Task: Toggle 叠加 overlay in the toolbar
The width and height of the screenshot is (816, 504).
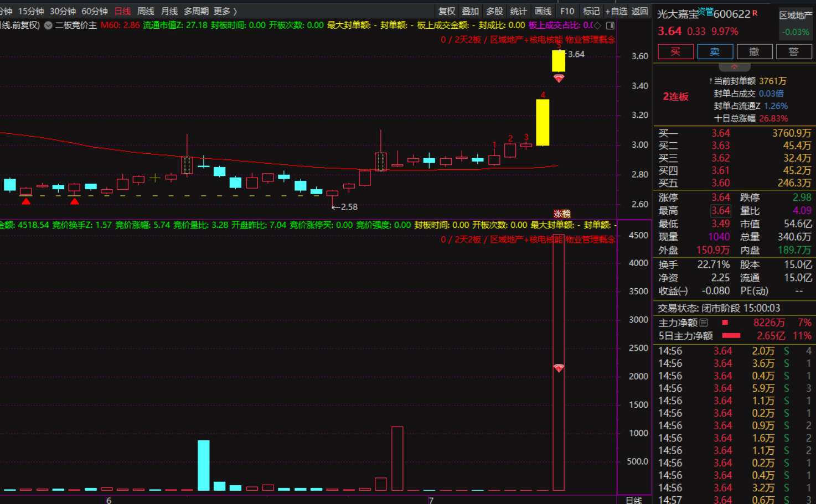Action: pos(470,11)
